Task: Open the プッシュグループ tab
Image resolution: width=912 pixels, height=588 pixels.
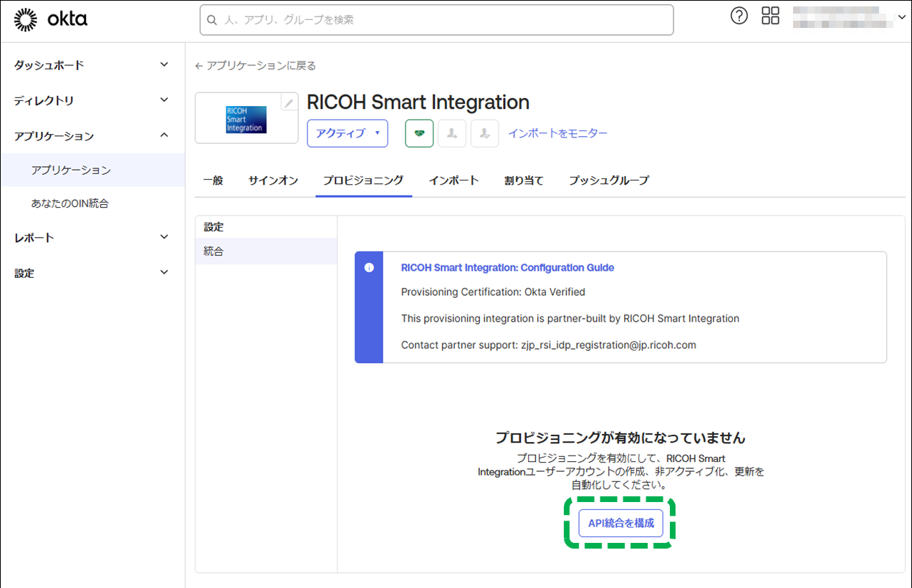Action: [609, 180]
